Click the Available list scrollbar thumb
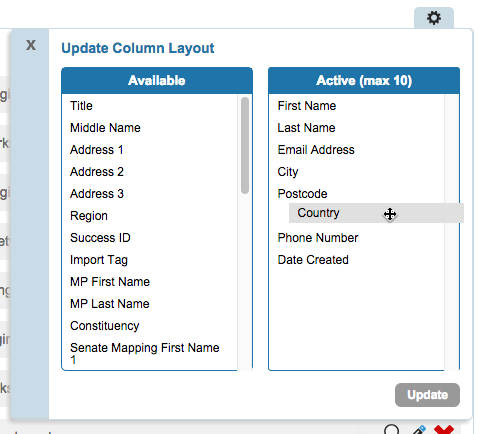The height and width of the screenshot is (434, 484). (245, 145)
